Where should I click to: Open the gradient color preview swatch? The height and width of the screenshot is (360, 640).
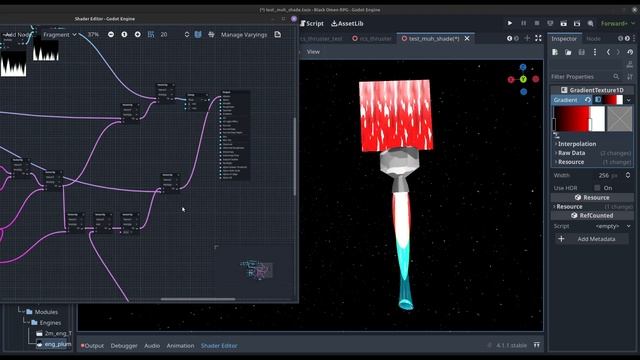coord(620,119)
